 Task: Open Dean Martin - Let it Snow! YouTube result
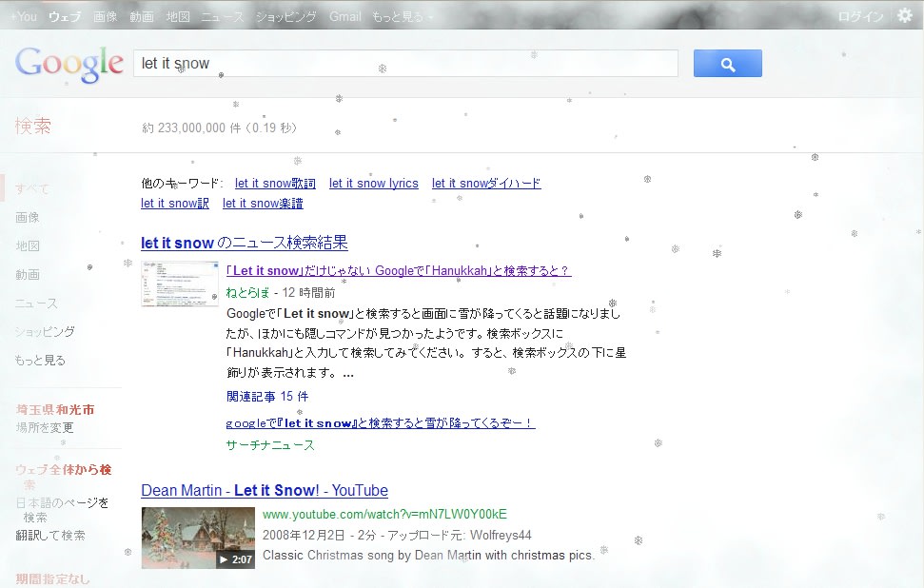[x=265, y=490]
